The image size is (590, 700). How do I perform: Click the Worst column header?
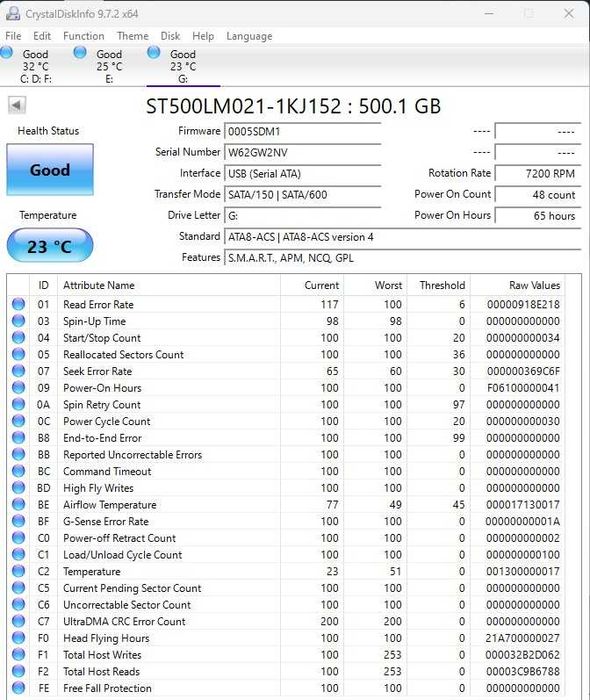pyautogui.click(x=375, y=285)
